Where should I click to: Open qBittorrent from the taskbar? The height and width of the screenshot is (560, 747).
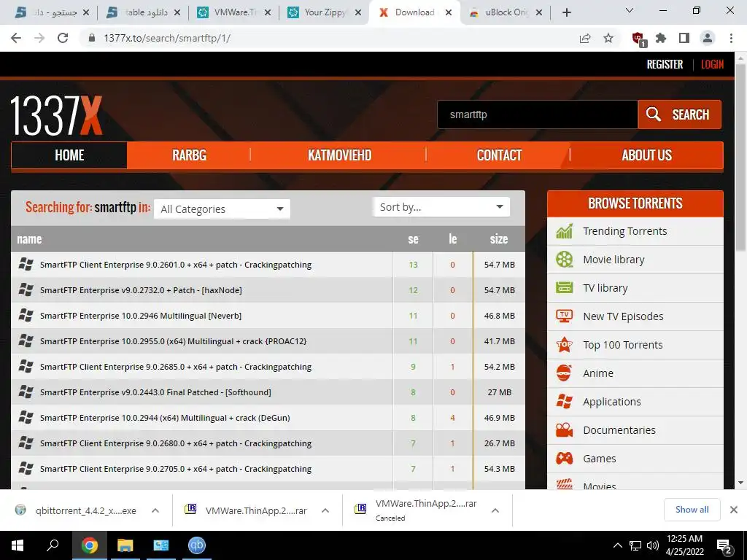pos(197,545)
